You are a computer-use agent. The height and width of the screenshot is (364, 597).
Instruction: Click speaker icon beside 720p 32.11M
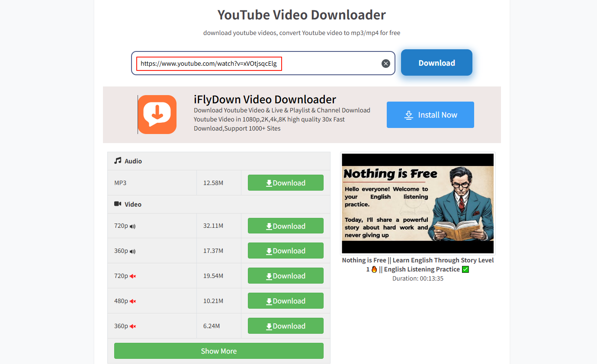[132, 227]
